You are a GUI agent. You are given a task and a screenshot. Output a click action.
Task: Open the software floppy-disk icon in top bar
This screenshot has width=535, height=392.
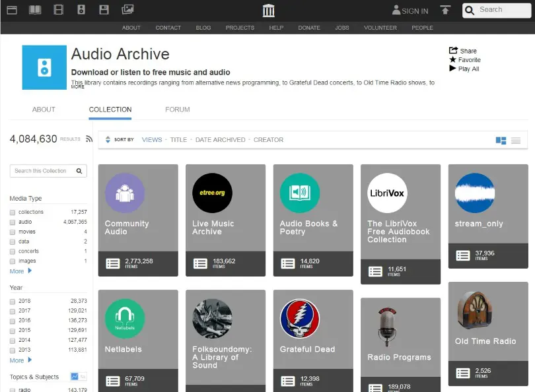(x=104, y=9)
